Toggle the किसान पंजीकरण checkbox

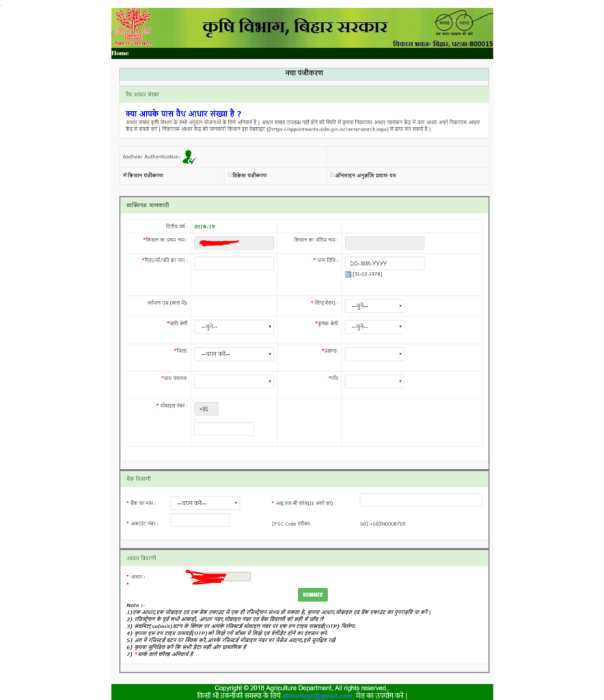125,174
